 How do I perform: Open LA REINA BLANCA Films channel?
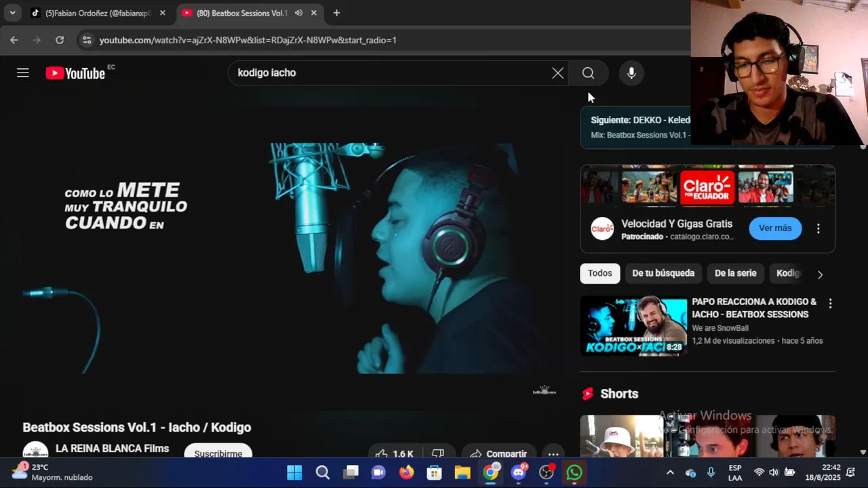pos(112,449)
